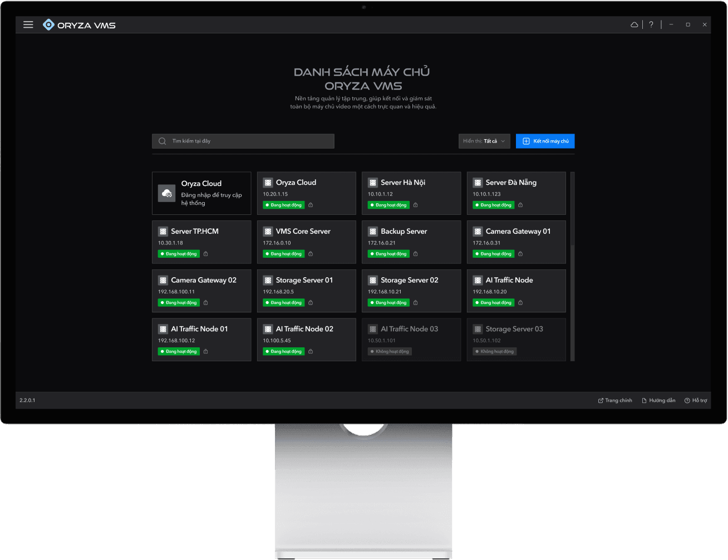Click server icon of Camera Gateway 01
This screenshot has height=560, width=728.
[478, 232]
